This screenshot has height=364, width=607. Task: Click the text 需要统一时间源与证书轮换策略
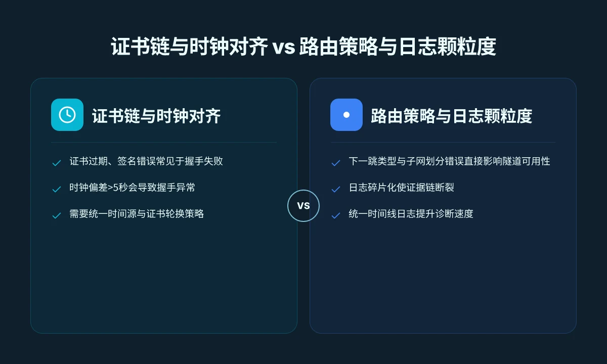(x=137, y=214)
